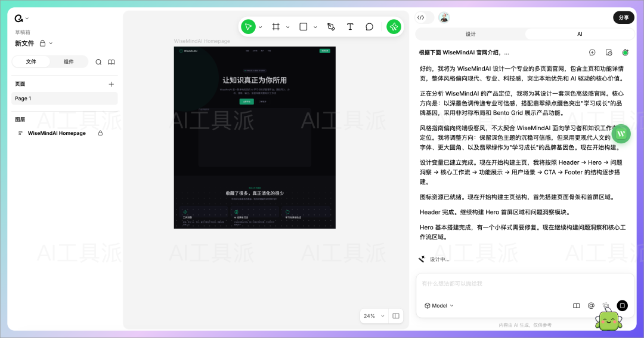Select Page 1 in the pages list
This screenshot has height=338, width=644.
(64, 99)
